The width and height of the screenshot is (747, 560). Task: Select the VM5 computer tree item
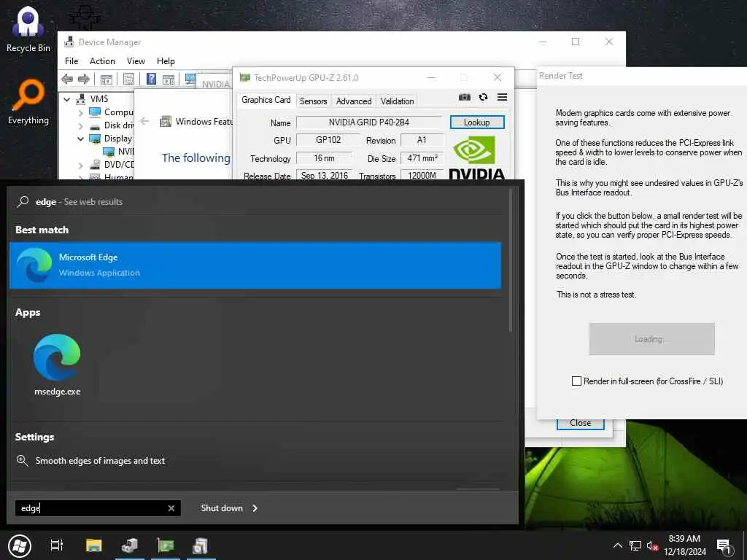coord(93,99)
